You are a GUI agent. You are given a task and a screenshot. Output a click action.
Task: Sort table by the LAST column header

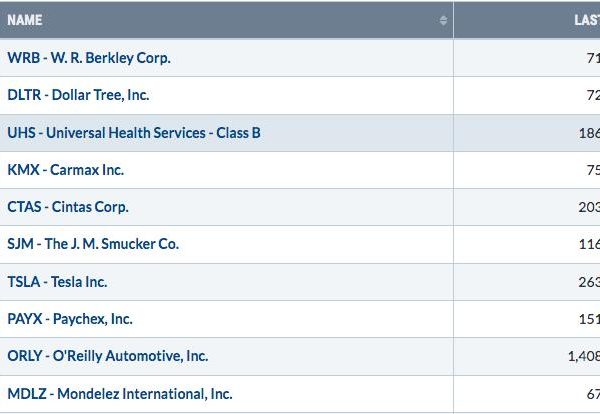click(587, 20)
